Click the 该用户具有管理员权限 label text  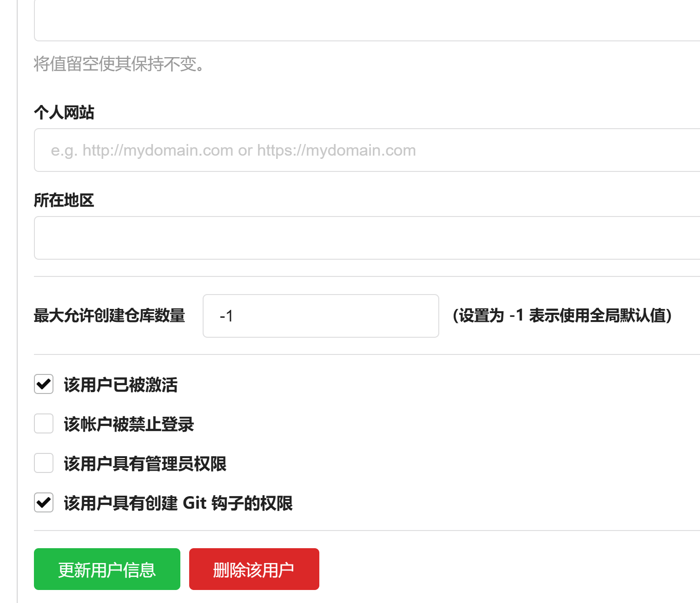[145, 464]
